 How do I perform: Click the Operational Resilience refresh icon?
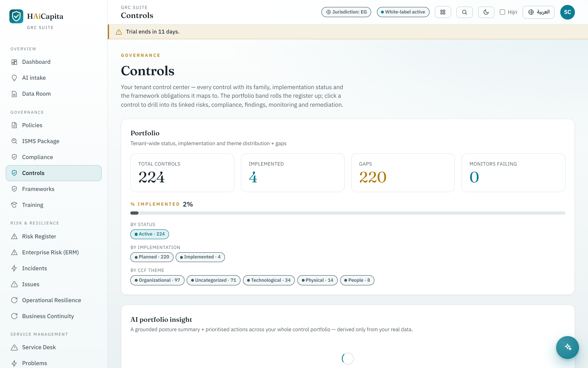click(x=14, y=300)
